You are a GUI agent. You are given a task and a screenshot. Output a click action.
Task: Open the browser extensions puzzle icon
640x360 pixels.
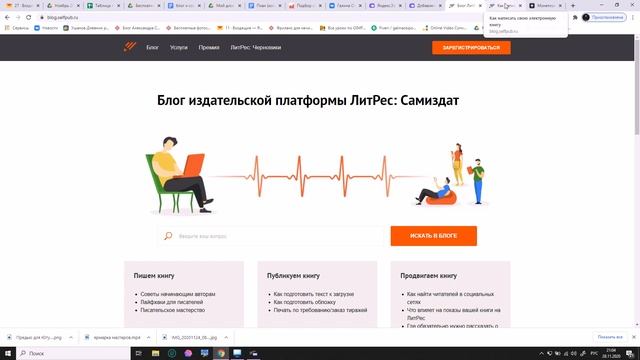coord(575,18)
